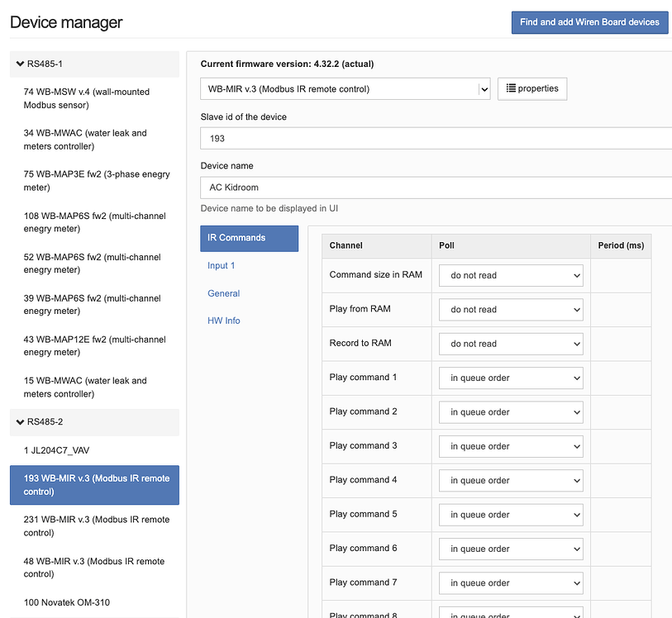Go to the General tab

click(x=224, y=293)
